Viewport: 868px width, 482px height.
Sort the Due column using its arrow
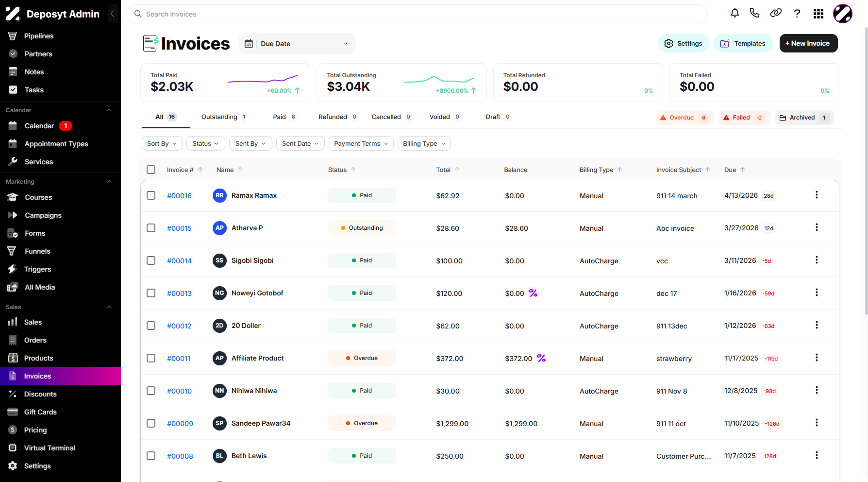[x=743, y=170]
